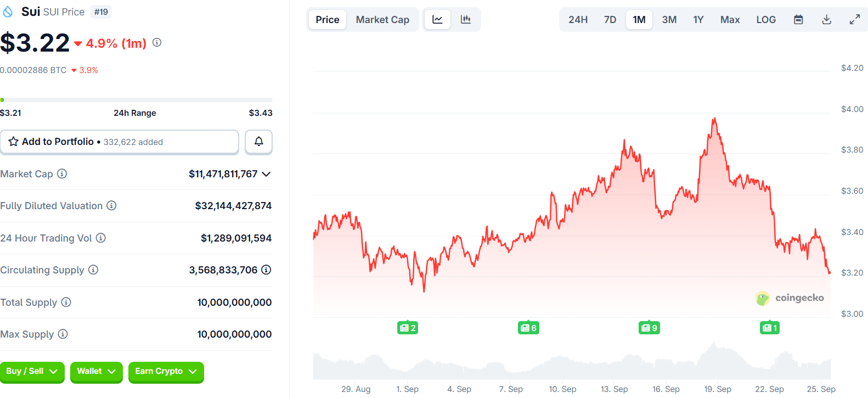Image resolution: width=868 pixels, height=398 pixels.
Task: Open the Wallet dropdown
Action: coord(97,372)
